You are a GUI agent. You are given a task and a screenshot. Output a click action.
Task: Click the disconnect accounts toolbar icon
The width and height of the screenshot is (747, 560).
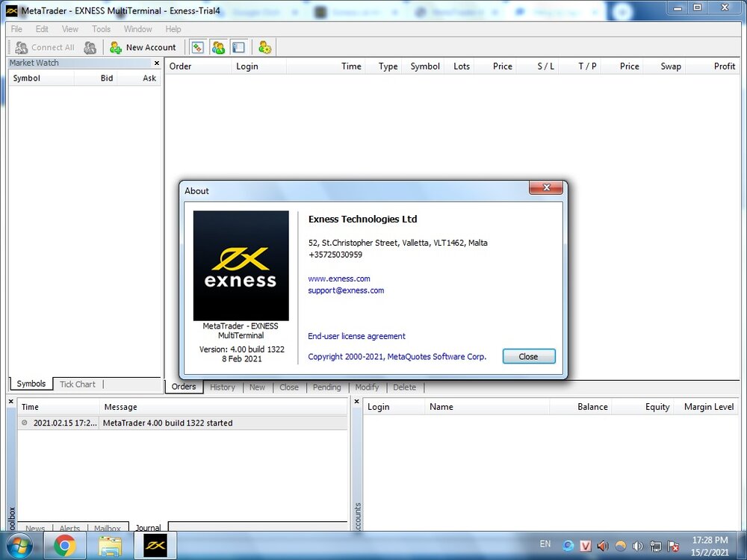tap(90, 48)
